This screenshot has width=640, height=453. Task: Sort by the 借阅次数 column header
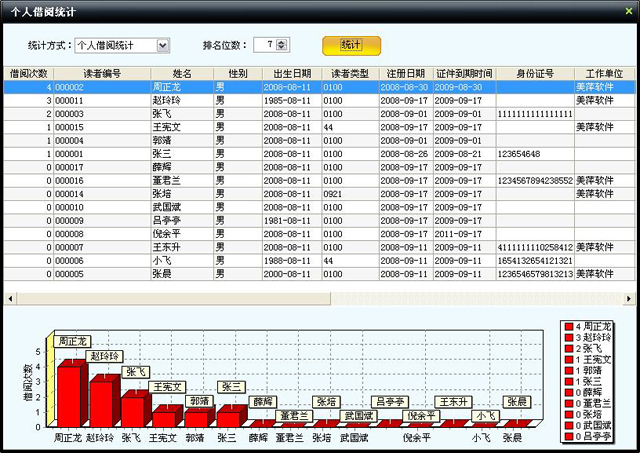28,74
